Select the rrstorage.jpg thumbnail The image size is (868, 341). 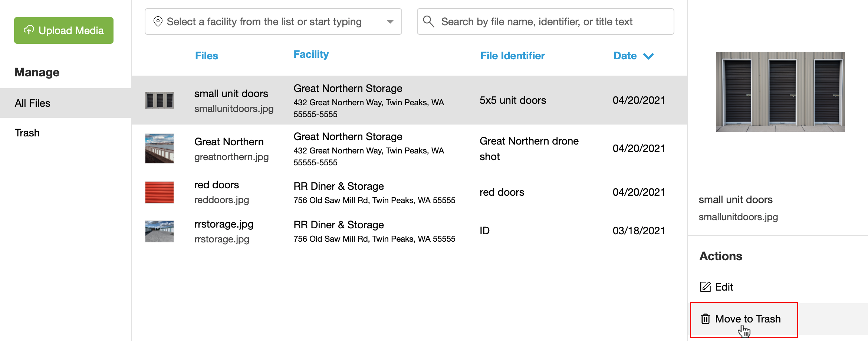(160, 231)
